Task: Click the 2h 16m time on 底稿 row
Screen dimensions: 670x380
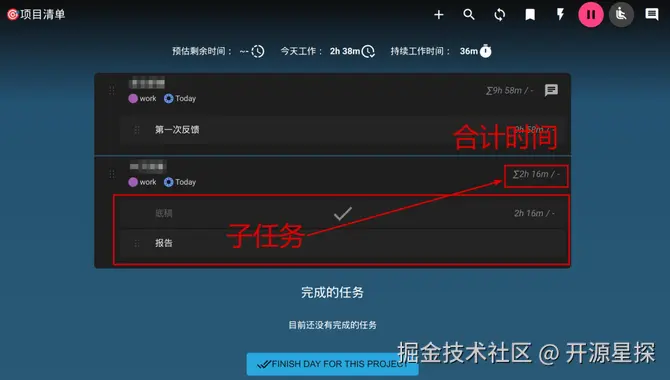Action: tap(534, 213)
